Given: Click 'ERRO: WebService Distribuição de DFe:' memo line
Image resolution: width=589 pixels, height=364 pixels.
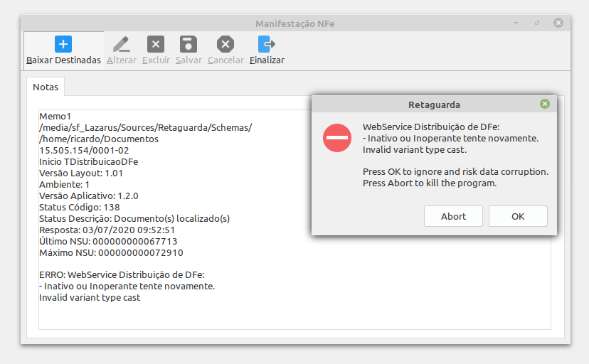Looking at the screenshot, I should coord(122,274).
